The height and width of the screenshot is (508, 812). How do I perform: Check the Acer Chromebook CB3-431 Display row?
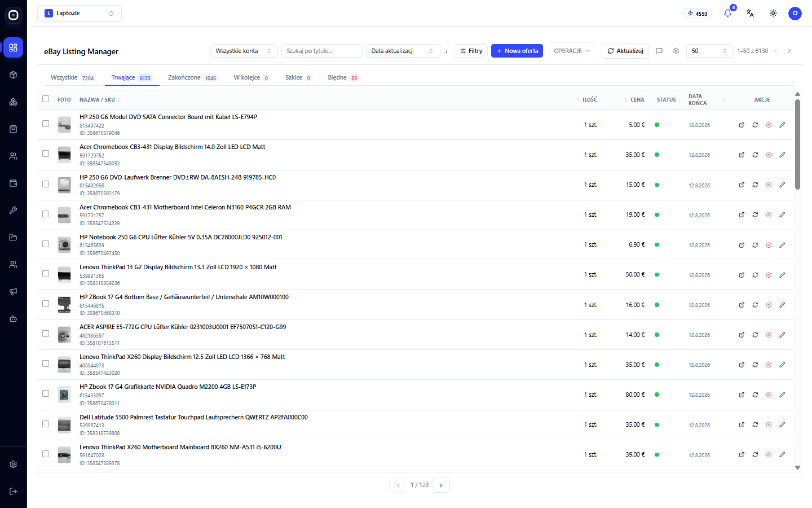coord(46,154)
